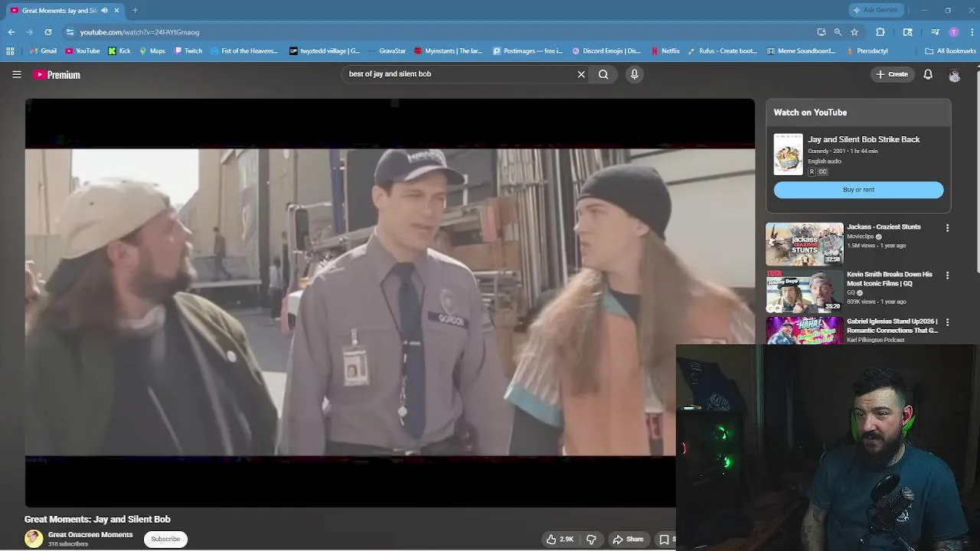Dislike the video

click(x=591, y=539)
